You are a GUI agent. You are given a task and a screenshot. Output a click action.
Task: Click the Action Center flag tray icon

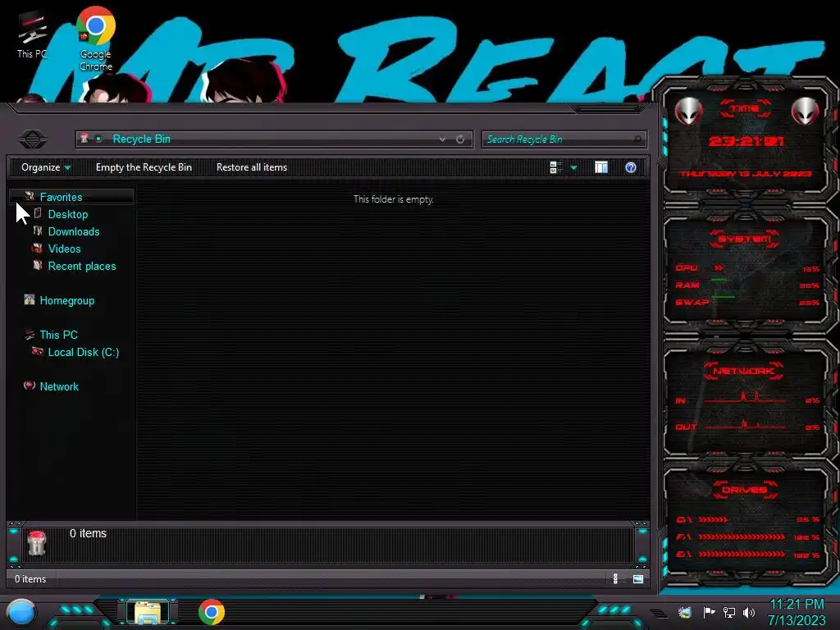click(x=709, y=612)
